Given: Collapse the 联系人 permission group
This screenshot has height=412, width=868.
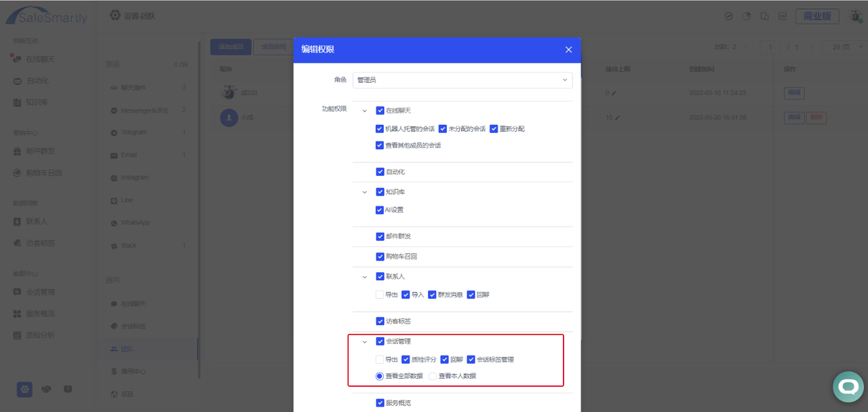Looking at the screenshot, I should point(364,277).
